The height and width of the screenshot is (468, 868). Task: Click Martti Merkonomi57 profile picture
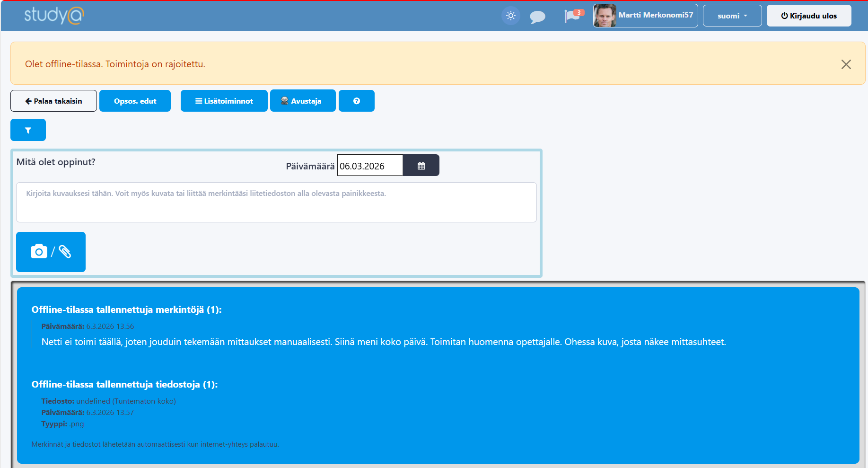pos(605,16)
